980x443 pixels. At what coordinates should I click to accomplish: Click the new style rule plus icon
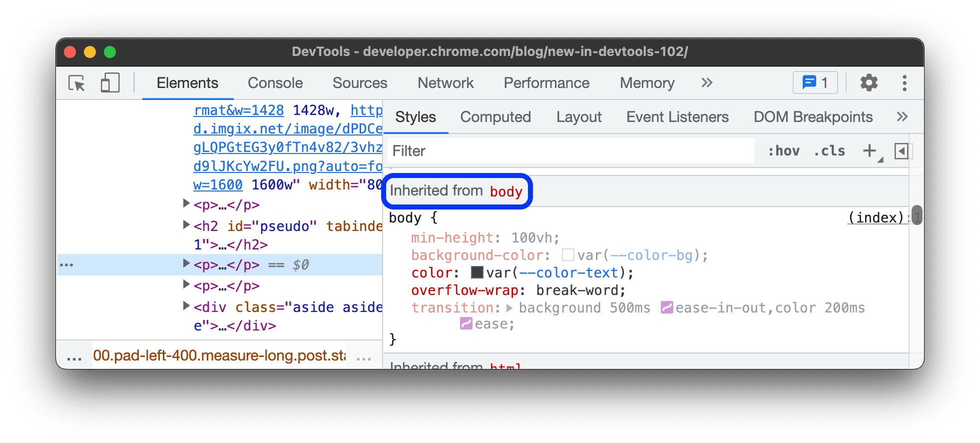click(x=870, y=150)
